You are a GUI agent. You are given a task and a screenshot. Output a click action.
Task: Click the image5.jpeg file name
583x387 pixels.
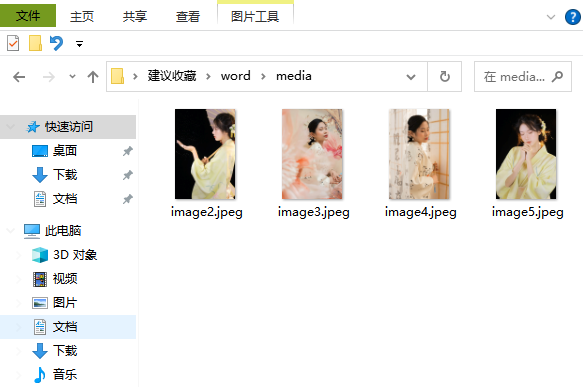coord(528,212)
